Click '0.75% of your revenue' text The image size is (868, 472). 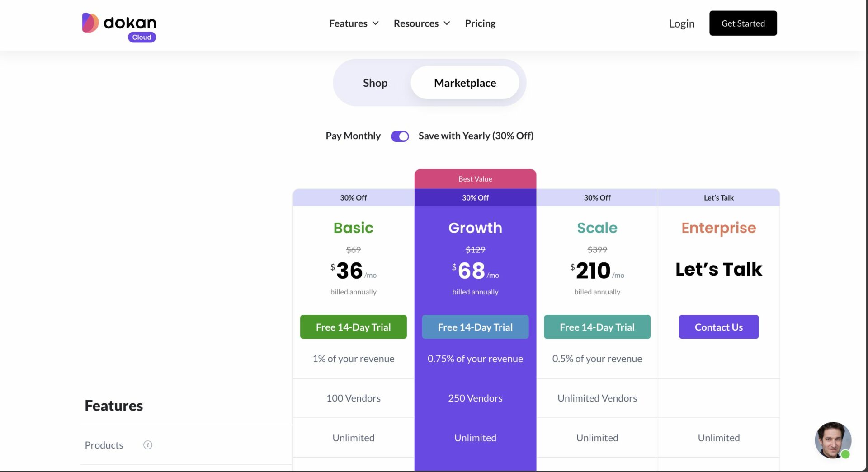click(475, 359)
